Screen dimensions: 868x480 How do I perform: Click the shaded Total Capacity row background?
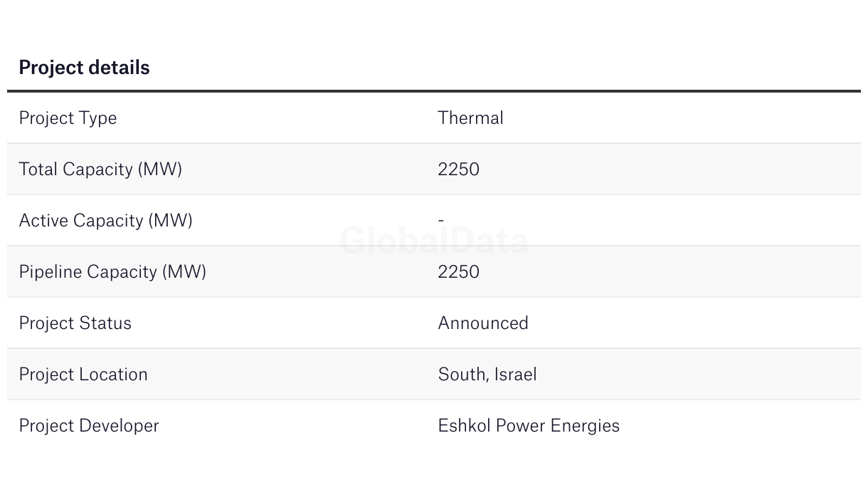[x=434, y=169]
